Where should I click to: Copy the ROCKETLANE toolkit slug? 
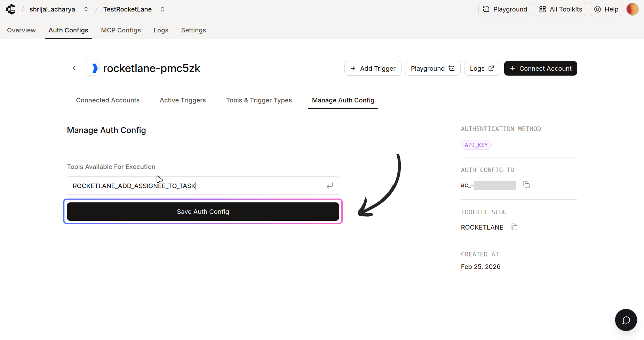tap(514, 227)
